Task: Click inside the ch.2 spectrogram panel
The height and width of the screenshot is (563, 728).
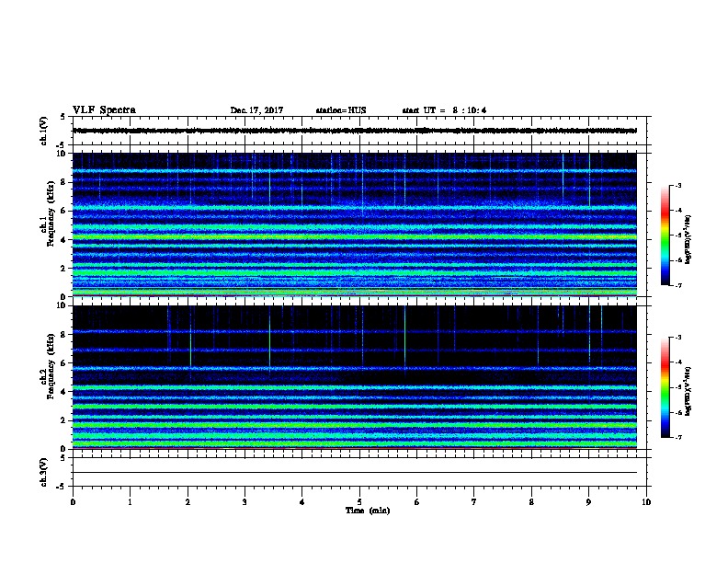Action: coord(355,377)
